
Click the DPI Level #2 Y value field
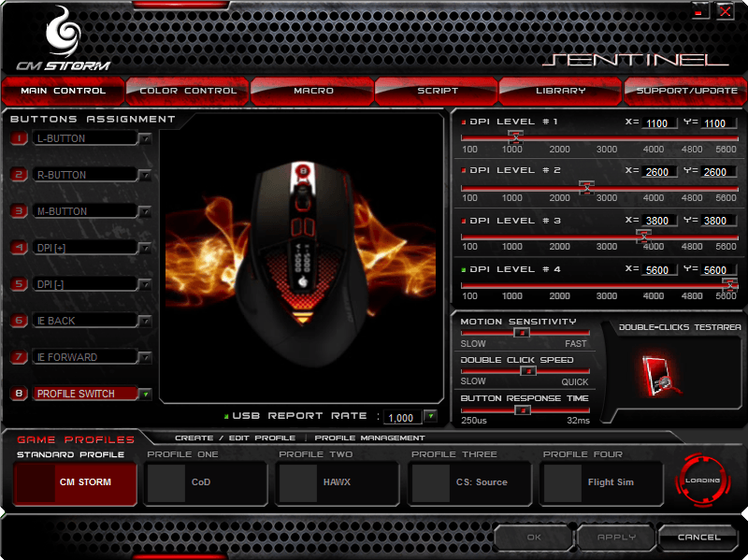[x=718, y=172]
